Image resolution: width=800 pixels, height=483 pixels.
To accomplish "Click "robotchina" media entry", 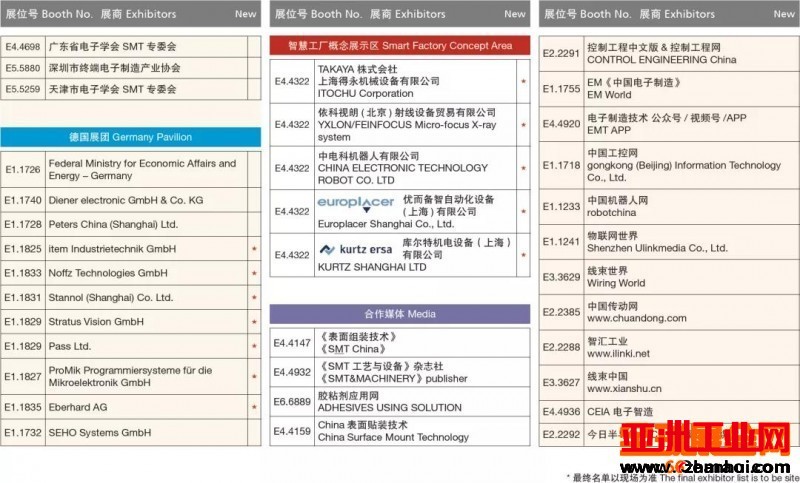I will pos(611,213).
